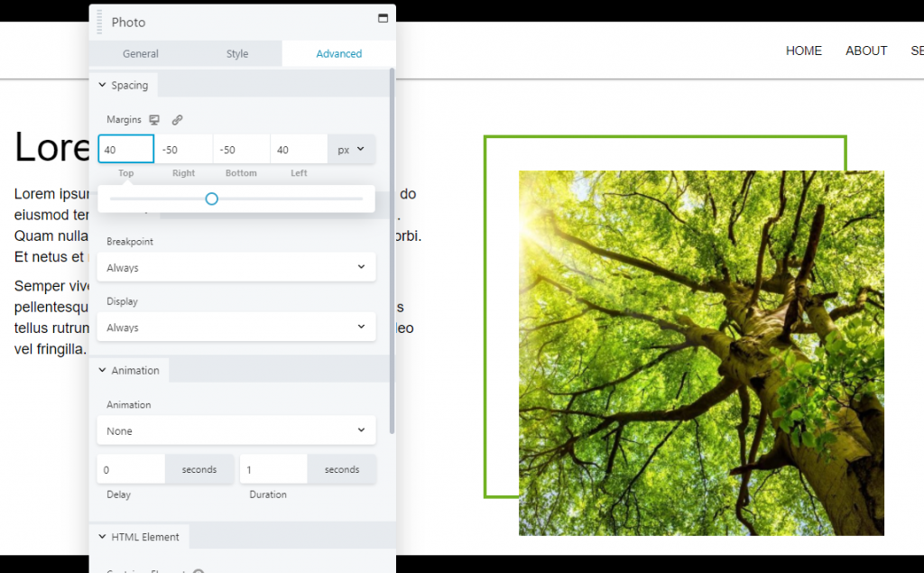This screenshot has width=924, height=573.
Task: Collapse the Spacing section
Action: (x=123, y=85)
